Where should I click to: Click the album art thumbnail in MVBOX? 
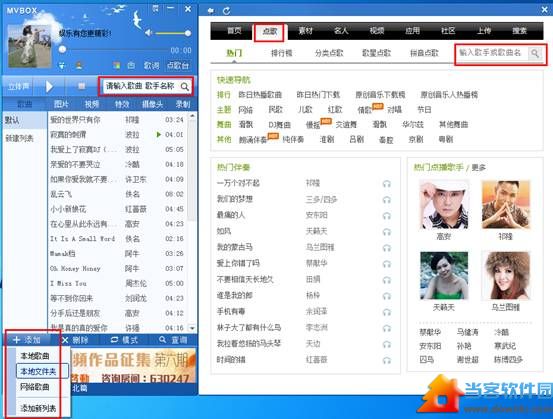[30, 46]
